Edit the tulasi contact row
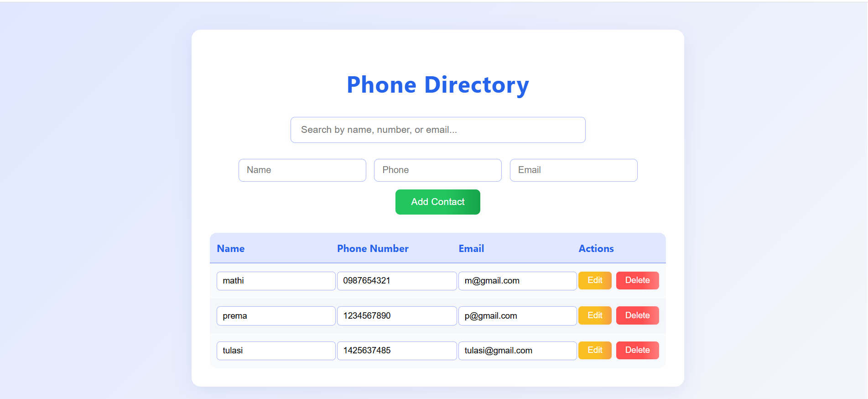Screen dimensions: 868x399 pos(595,350)
